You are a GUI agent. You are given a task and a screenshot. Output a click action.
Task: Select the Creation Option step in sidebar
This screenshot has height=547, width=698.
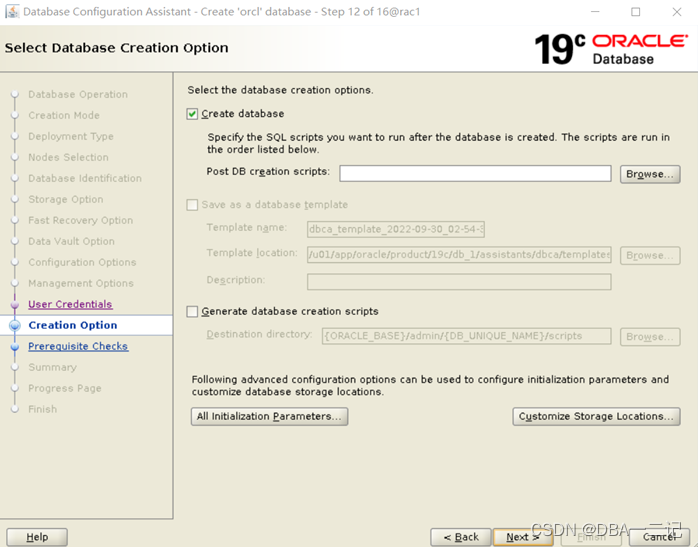coord(73,325)
